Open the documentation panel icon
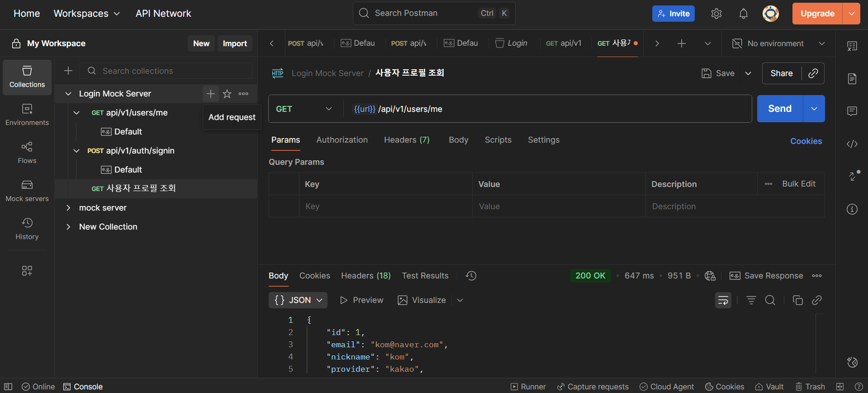Viewport: 868px width, 393px height. point(852,79)
